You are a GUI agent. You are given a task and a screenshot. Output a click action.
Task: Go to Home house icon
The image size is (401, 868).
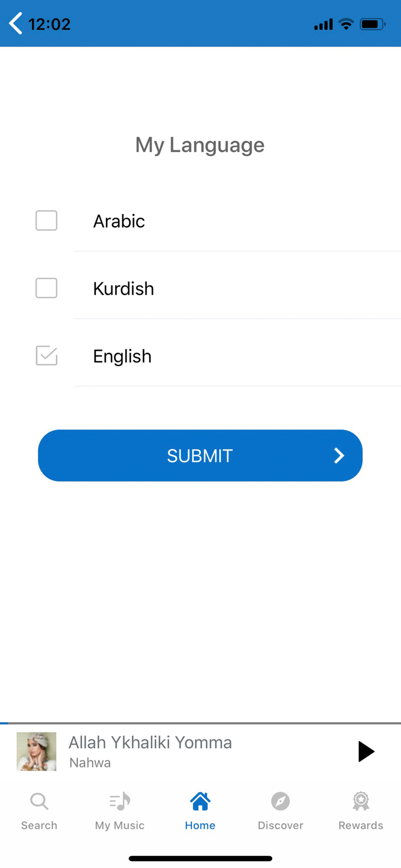200,801
